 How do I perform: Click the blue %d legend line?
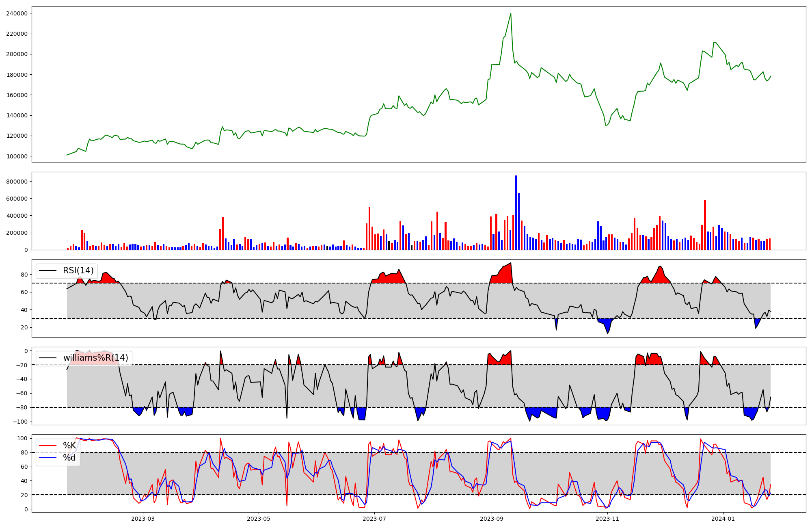pyautogui.click(x=48, y=458)
